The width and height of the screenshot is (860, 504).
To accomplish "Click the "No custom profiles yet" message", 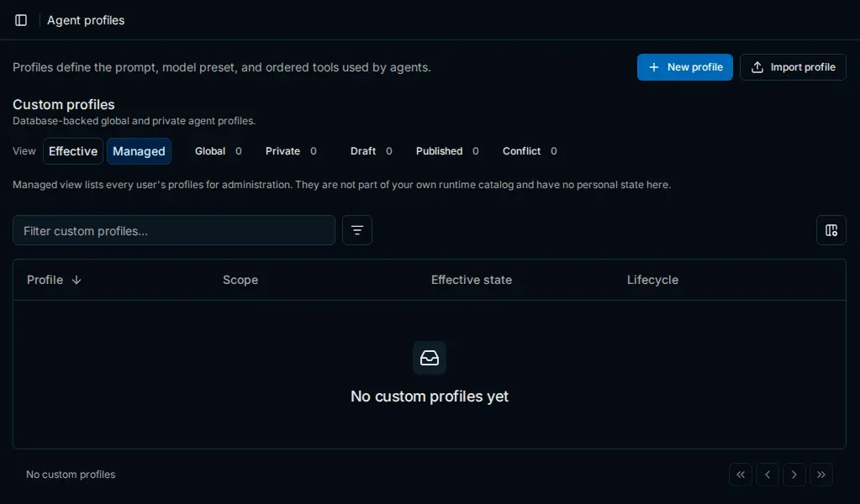I will [430, 396].
